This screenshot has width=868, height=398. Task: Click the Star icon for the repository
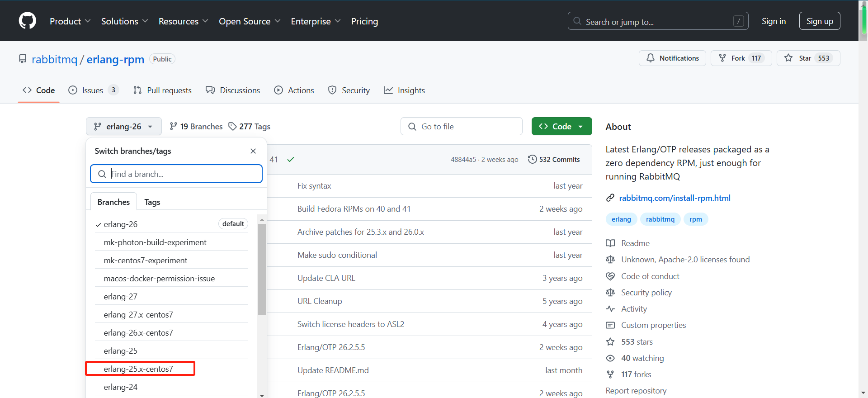(x=788, y=58)
